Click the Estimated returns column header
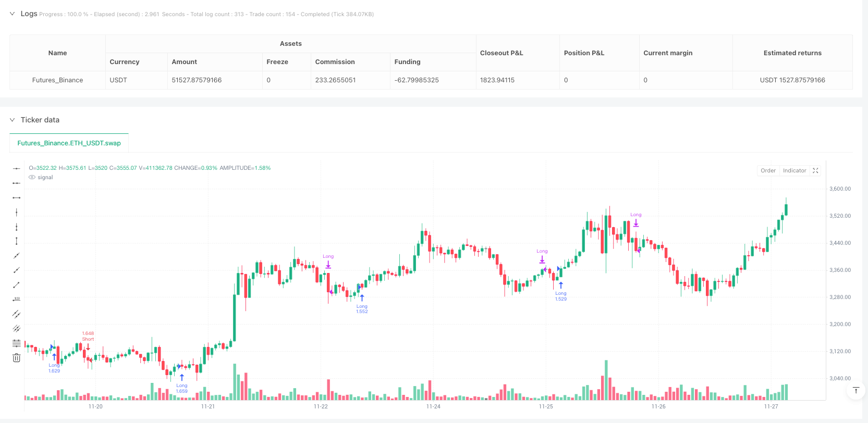 792,53
